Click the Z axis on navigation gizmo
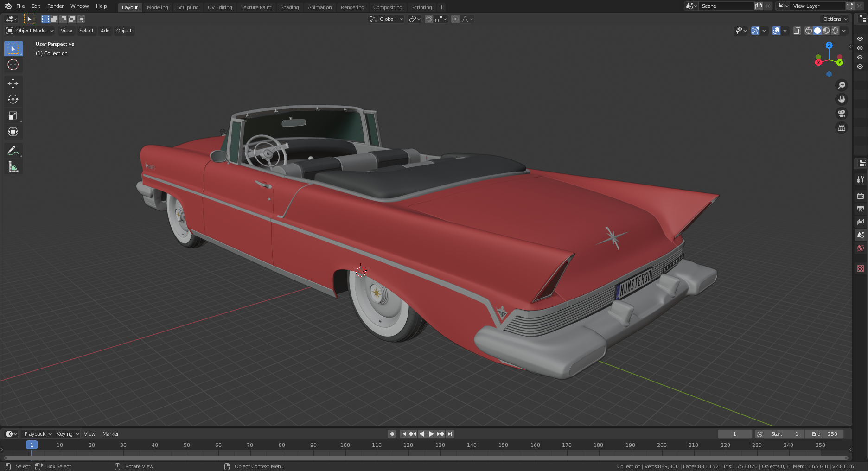Viewport: 868px width, 471px height. point(829,45)
